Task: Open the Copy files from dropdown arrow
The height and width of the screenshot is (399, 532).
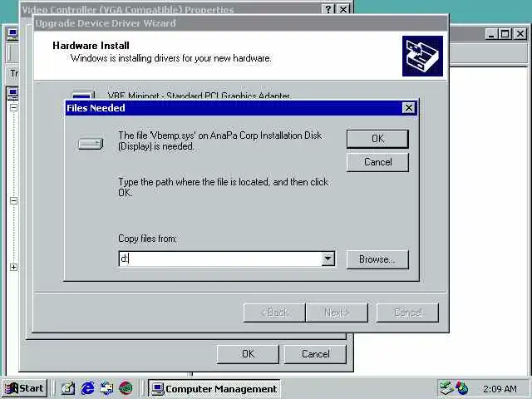Action: point(328,259)
